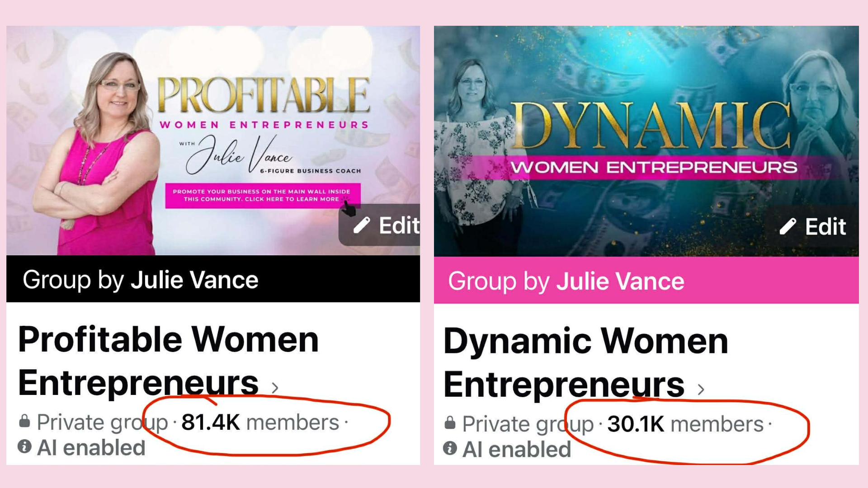Viewport: 868px width, 488px height.
Task: Click the lock icon under Dynamic Women Entrepreneurs
Action: [450, 423]
